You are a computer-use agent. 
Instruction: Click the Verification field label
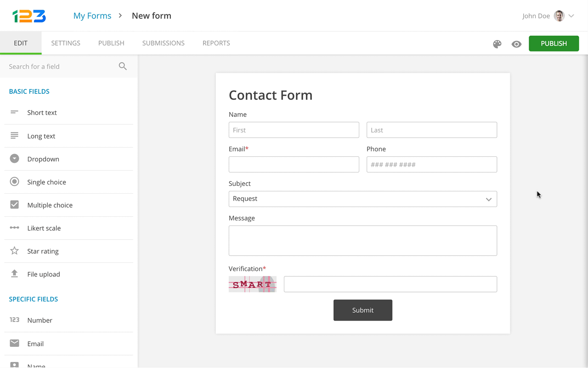tap(248, 269)
